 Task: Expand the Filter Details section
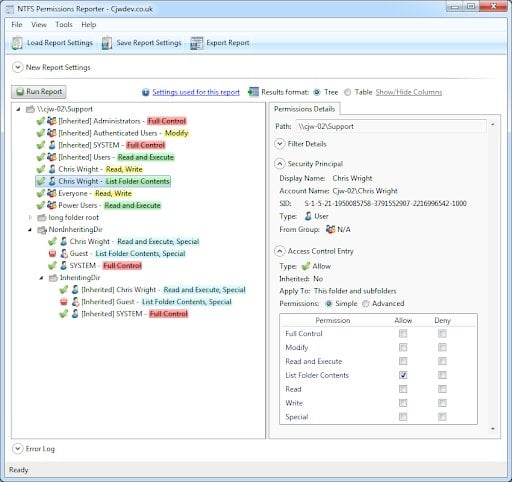click(x=279, y=144)
